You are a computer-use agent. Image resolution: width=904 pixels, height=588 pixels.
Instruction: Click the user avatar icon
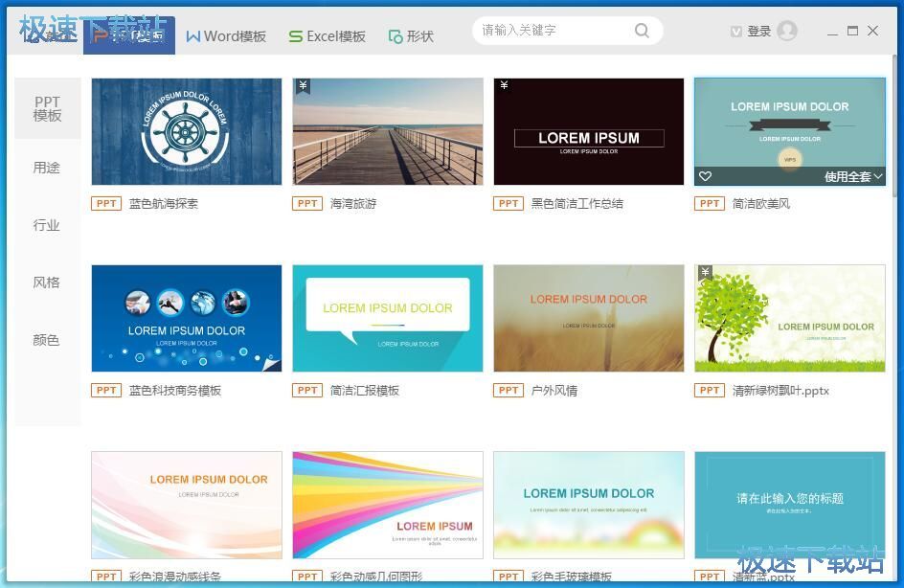(x=787, y=31)
